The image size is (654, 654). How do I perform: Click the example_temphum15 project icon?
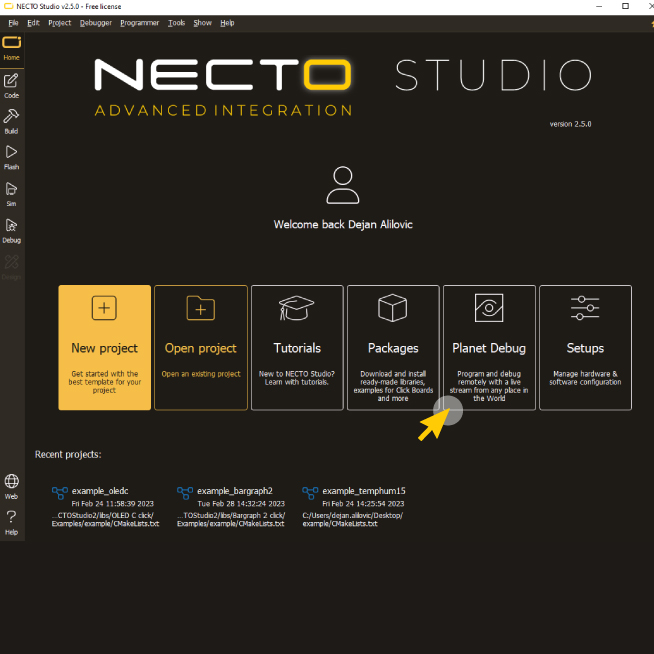[x=310, y=493]
